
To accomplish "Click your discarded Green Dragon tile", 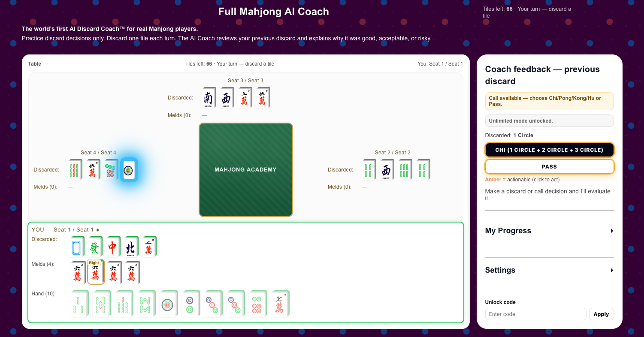I will click(x=95, y=247).
